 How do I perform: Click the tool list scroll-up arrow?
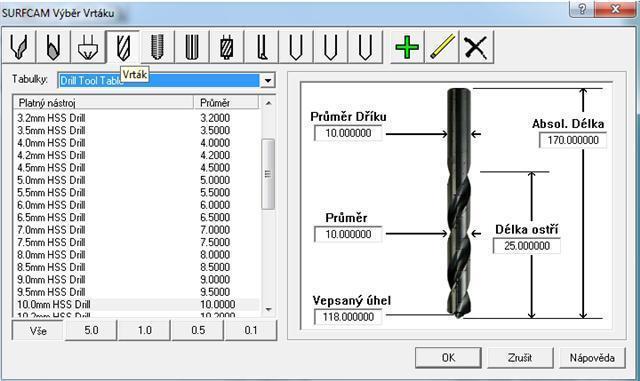pyautogui.click(x=268, y=103)
